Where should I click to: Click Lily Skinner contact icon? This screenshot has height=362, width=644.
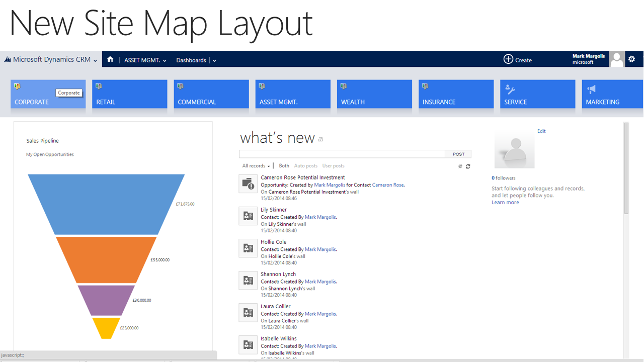[x=248, y=216]
